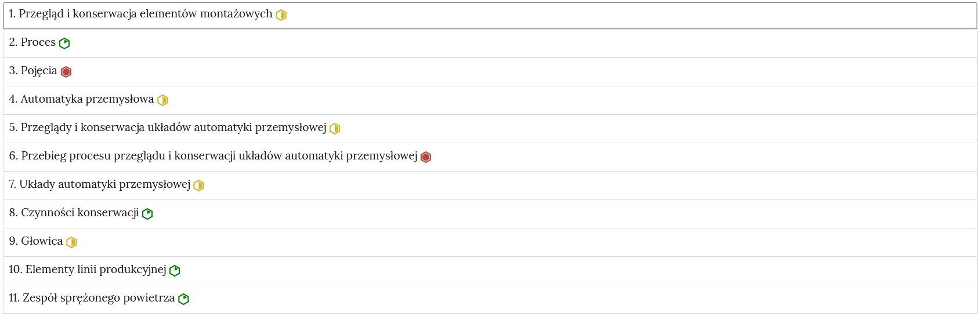Click yellow hexagon icon after 'Przeglądy i konserwacja układów'

tap(335, 129)
